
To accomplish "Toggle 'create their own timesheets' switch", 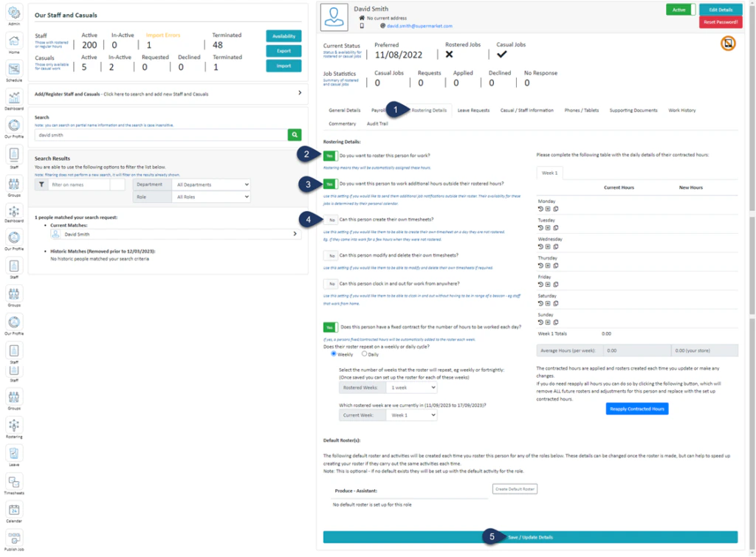I will tap(330, 220).
